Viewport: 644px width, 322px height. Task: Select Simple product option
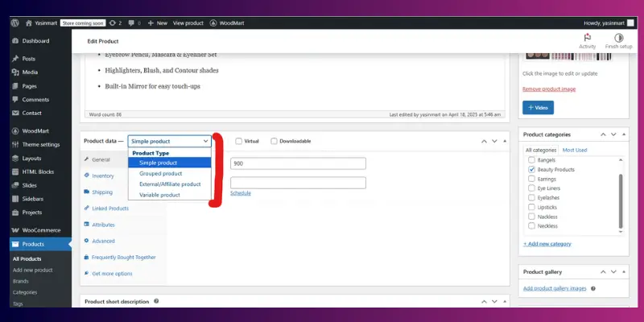[x=170, y=163]
